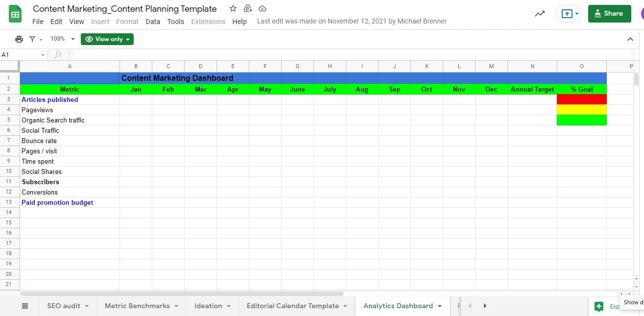This screenshot has width=644, height=316.
Task: Select the red cell in % Goal column
Action: [x=581, y=99]
